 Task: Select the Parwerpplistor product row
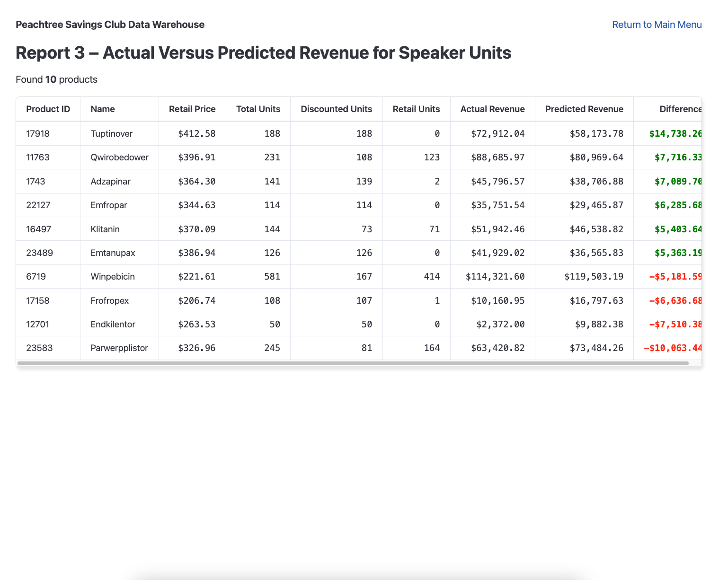coord(189,348)
